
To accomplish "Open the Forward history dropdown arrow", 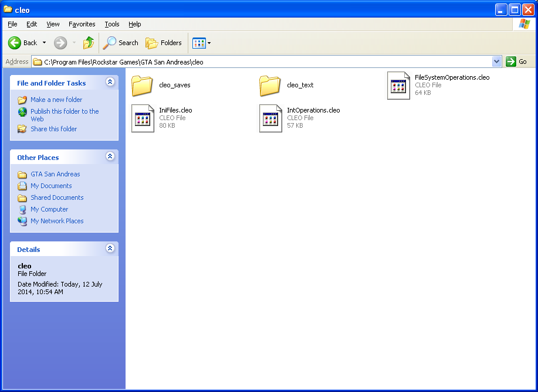I will 74,43.
